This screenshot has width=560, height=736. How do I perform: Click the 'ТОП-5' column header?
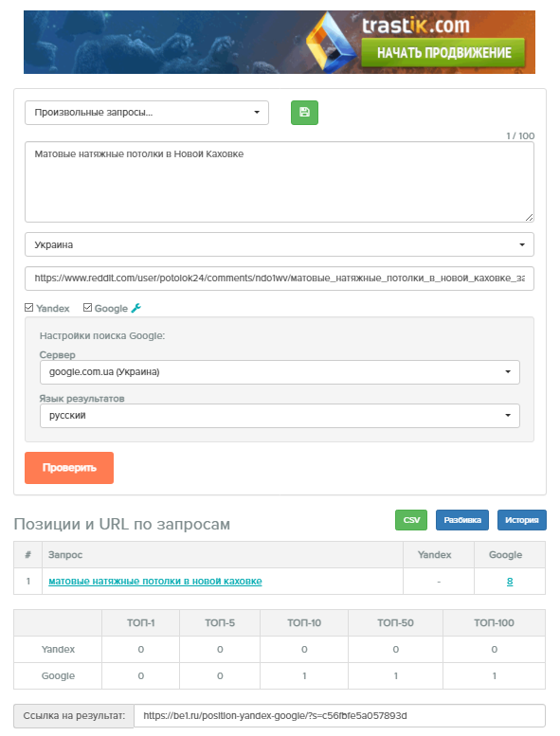click(220, 623)
